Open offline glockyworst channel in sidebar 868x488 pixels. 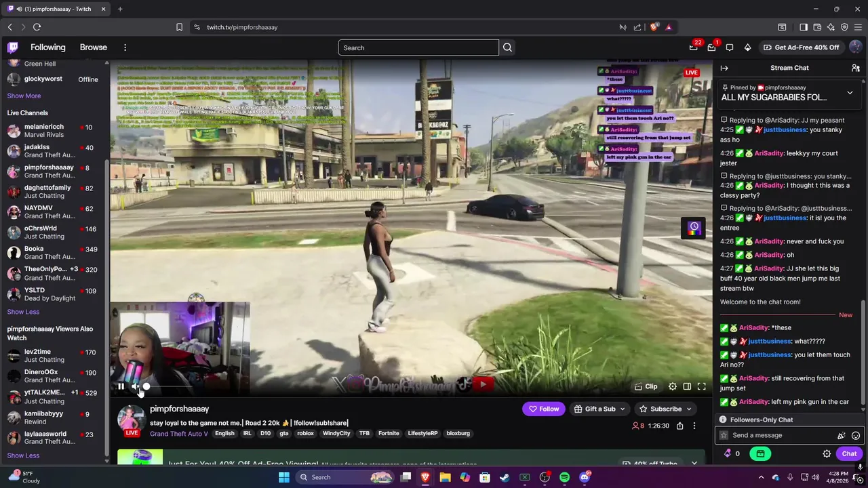(x=53, y=79)
